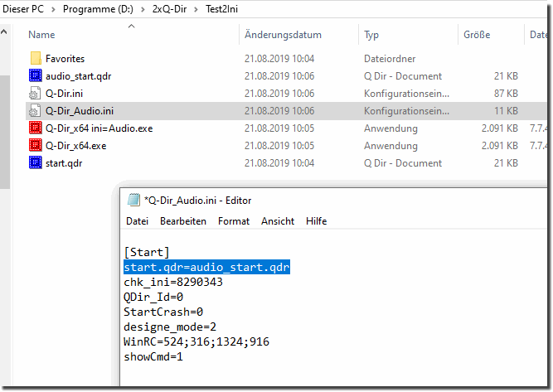Expand chevron after Dieser PC breadcrumb

point(53,9)
